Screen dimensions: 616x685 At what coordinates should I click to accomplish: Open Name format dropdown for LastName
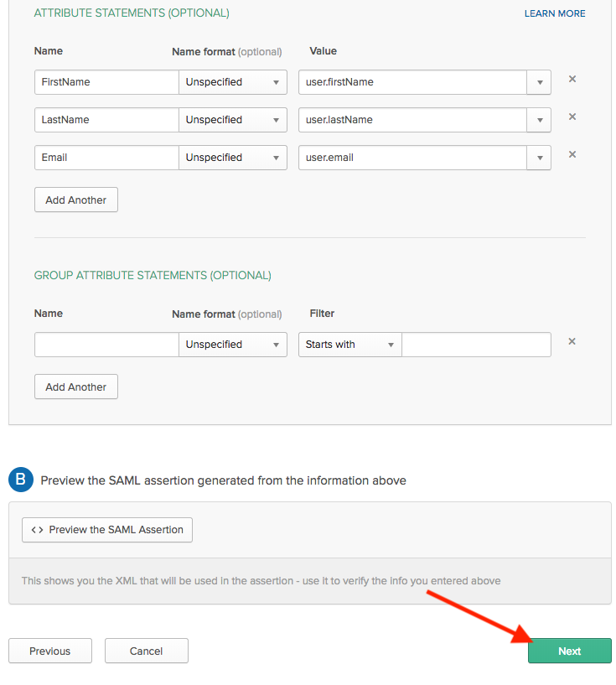tap(233, 120)
